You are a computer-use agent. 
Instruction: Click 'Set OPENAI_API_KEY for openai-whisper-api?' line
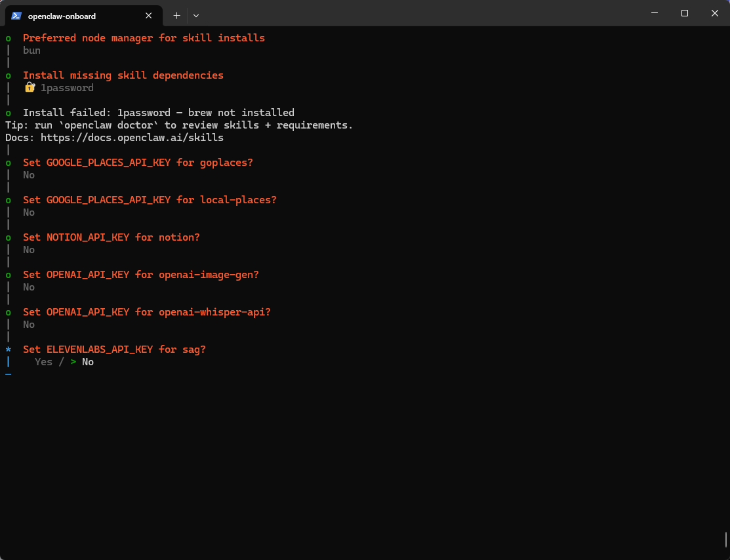[147, 312]
